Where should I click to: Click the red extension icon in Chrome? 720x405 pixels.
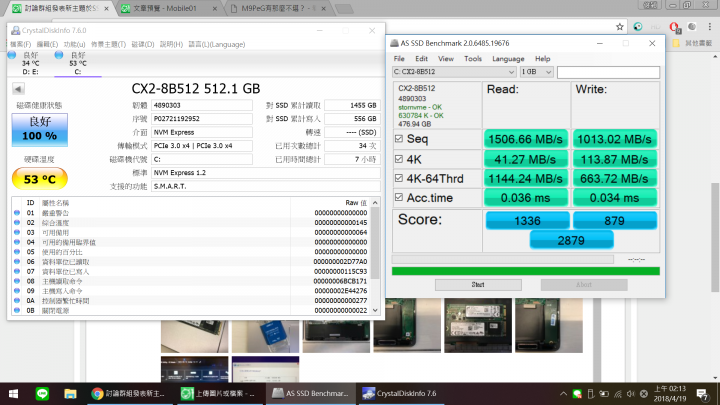coord(674,27)
